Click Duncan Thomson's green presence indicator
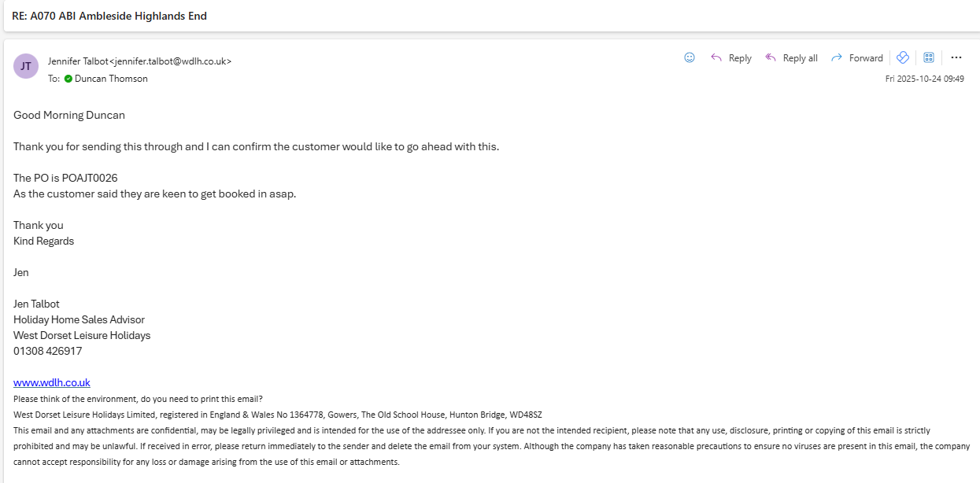This screenshot has width=980, height=483. tap(68, 79)
